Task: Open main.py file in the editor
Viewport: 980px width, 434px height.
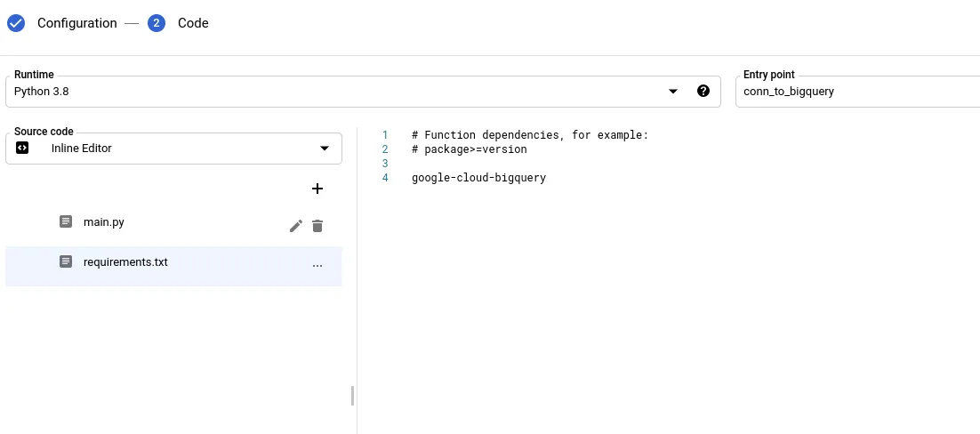Action: point(104,221)
